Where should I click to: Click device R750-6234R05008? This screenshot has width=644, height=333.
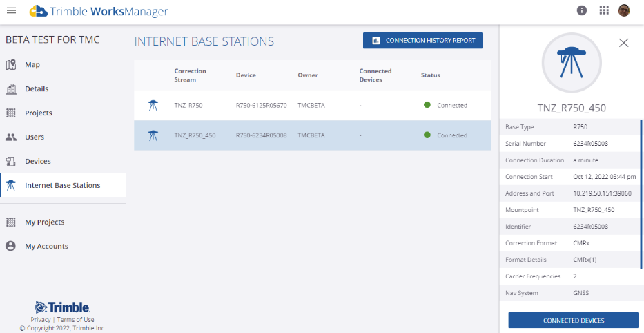[x=261, y=135]
